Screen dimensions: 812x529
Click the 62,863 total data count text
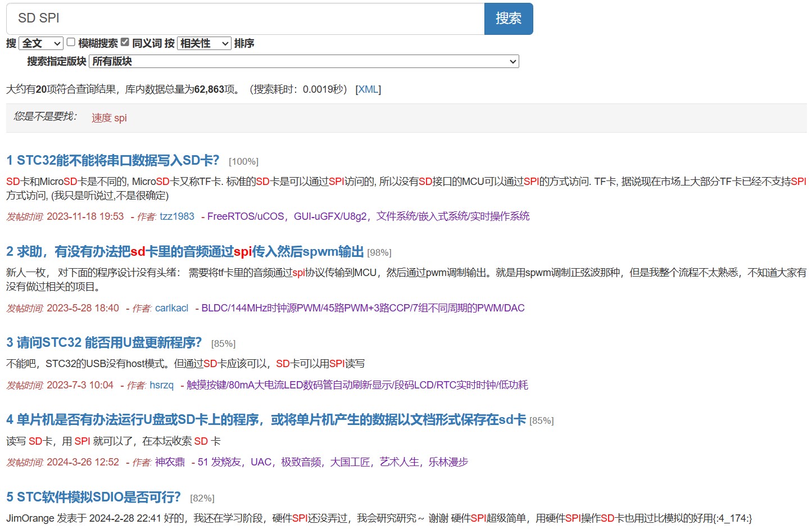[x=209, y=89]
